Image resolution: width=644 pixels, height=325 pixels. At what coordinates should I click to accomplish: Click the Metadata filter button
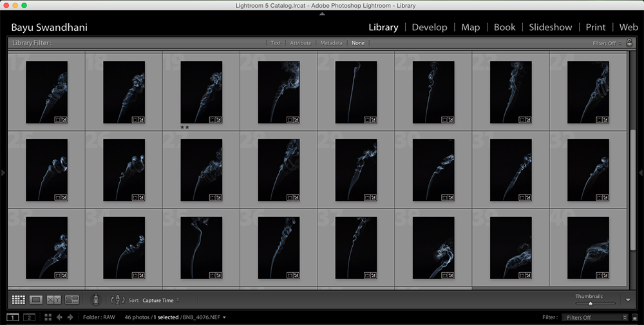tap(332, 43)
